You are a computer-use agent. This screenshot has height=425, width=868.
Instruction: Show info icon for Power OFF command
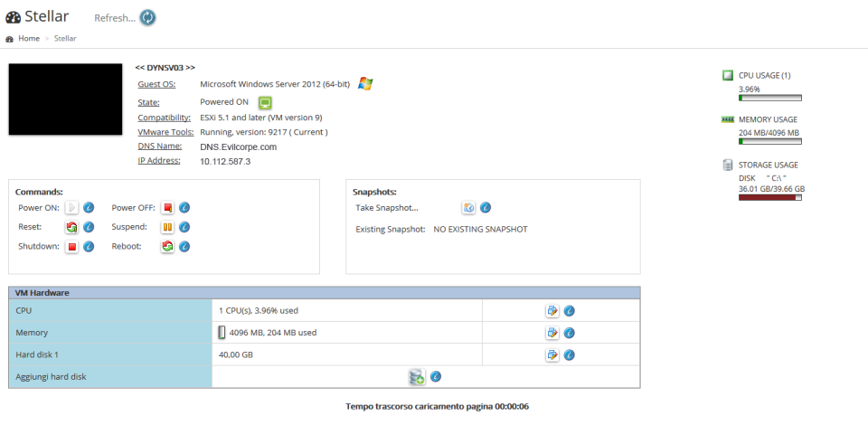184,208
